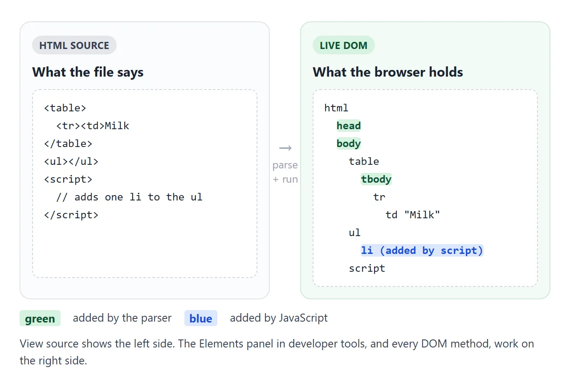Click the blue legend swatch
This screenshot has height=392, width=570.
click(201, 318)
